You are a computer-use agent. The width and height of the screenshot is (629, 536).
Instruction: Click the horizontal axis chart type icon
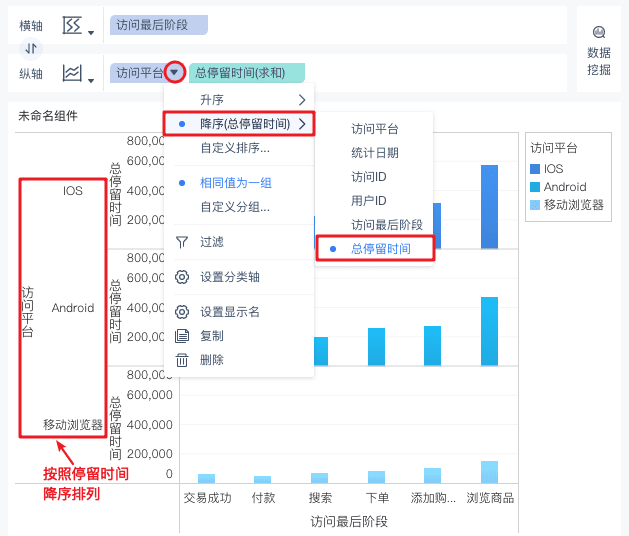pyautogui.click(x=72, y=25)
